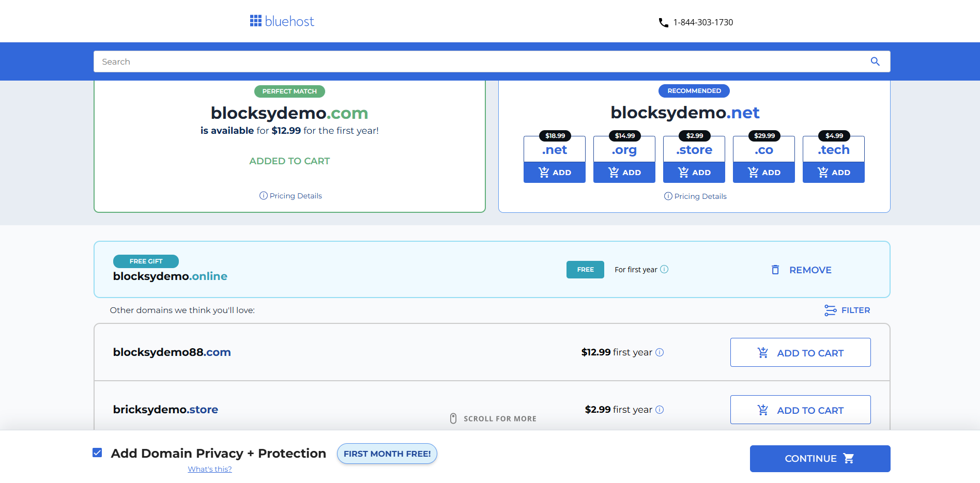Screen dimensions: 980x483
Task: Select the $14.99 .org price card
Action: tap(624, 149)
